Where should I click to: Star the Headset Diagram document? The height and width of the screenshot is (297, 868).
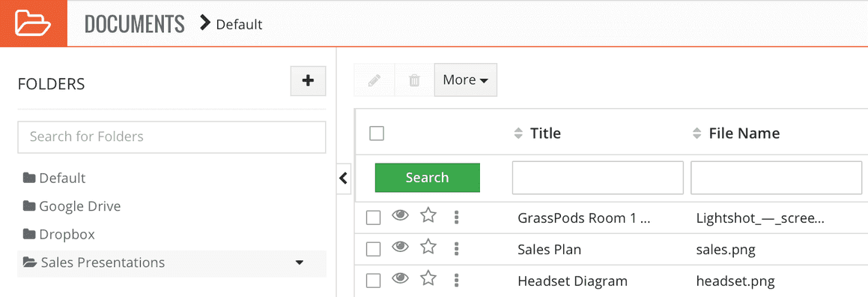tap(428, 279)
